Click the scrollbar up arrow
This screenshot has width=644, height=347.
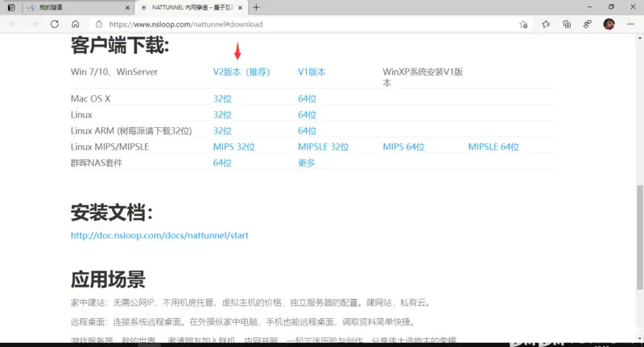[640, 38]
